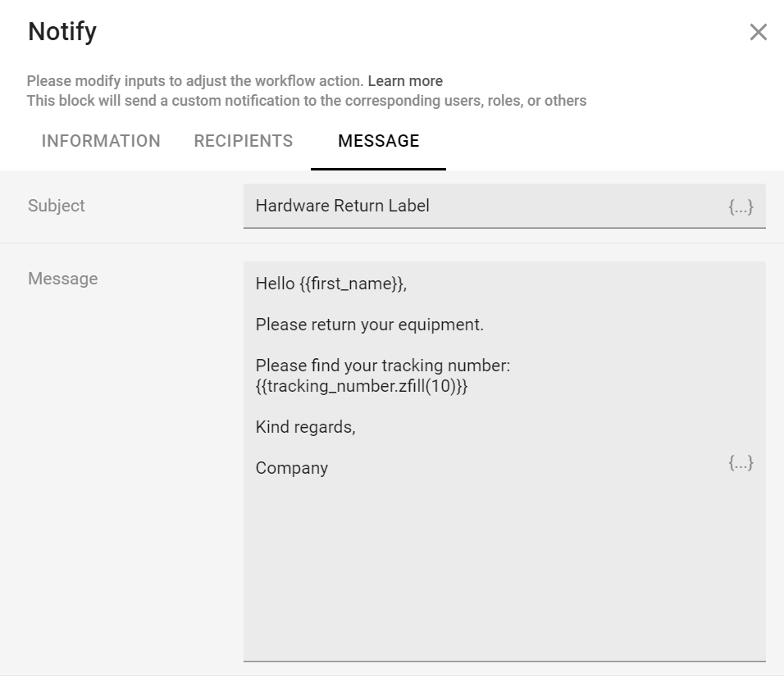This screenshot has width=784, height=677.
Task: Click the 'Please return your equipment.' line
Action: pyautogui.click(x=369, y=325)
